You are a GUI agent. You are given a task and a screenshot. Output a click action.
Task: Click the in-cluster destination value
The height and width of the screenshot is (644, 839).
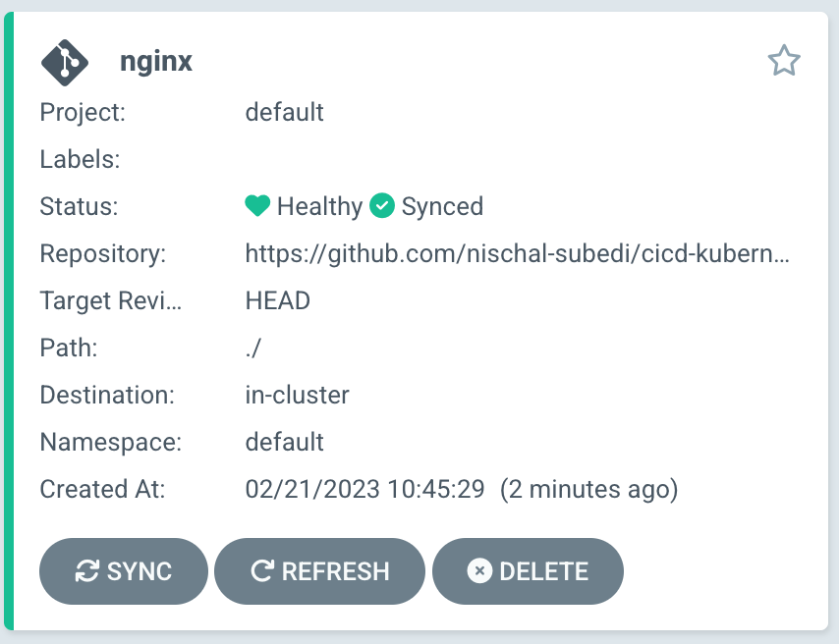297,395
